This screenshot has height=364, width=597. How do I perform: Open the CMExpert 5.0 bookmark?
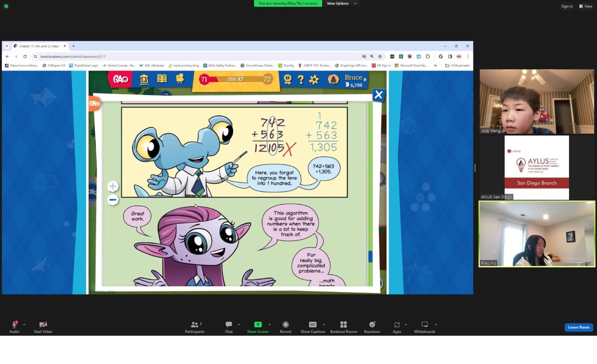(x=54, y=66)
